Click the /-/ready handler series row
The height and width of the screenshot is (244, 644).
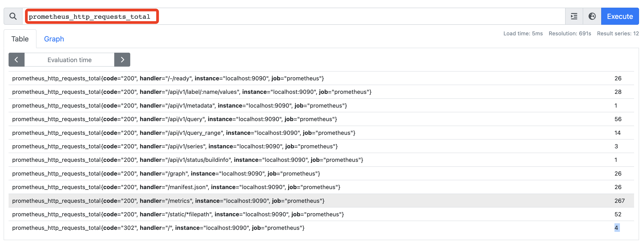(321, 78)
